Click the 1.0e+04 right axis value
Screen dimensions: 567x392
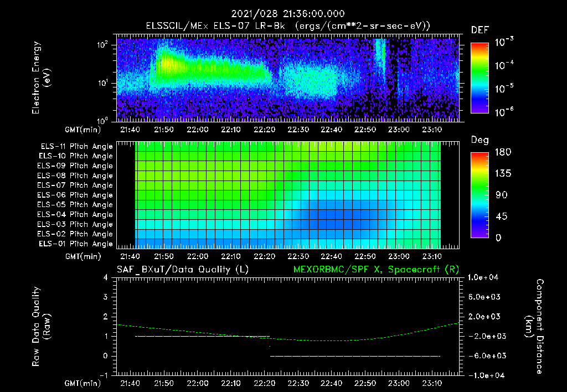[x=484, y=278]
